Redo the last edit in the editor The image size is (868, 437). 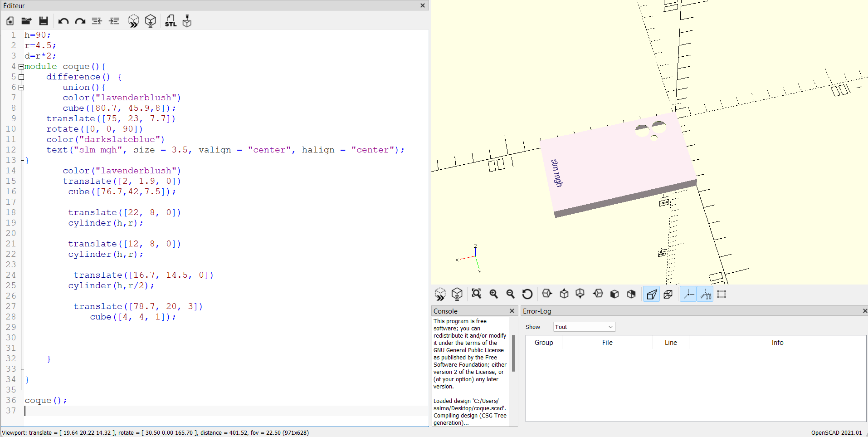80,21
